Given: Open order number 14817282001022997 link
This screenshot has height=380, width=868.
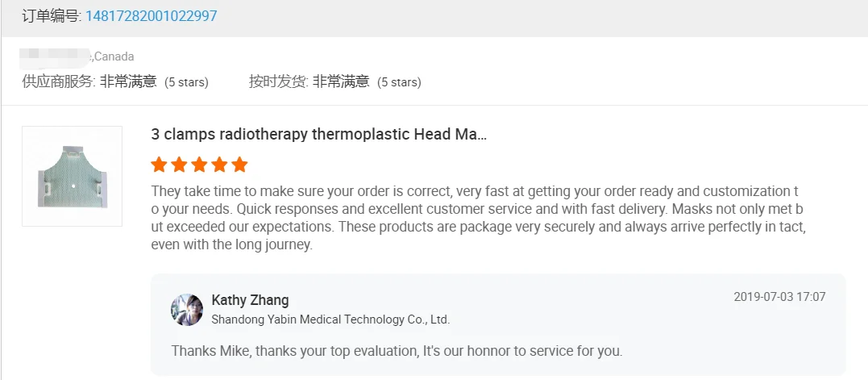Looking at the screenshot, I should click(151, 16).
